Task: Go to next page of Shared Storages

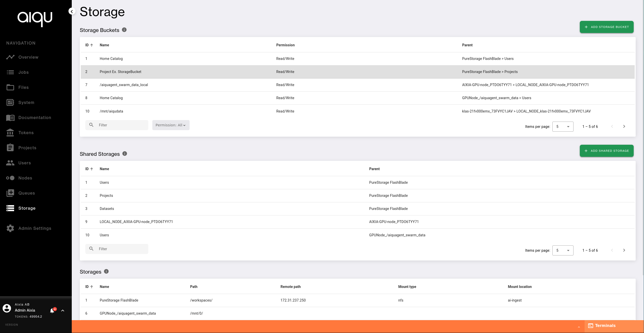Action: [624, 250]
